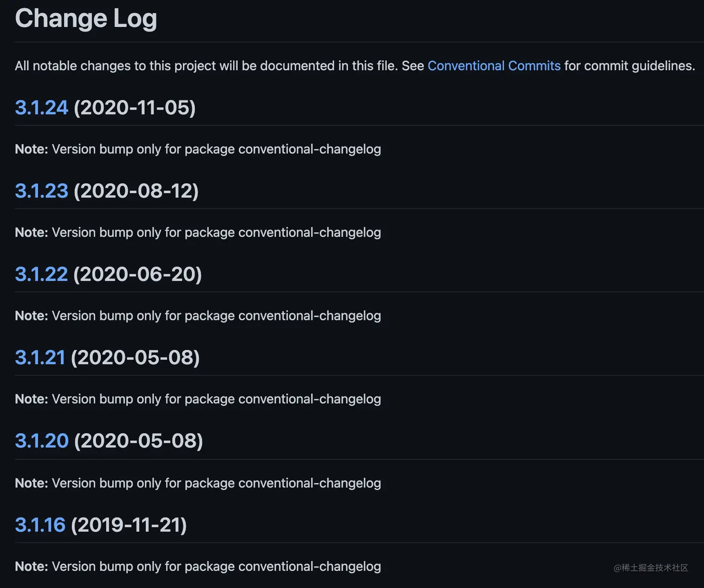Viewport: 704px width, 588px height.
Task: Click the (2019-11-21) release date
Action: point(129,525)
